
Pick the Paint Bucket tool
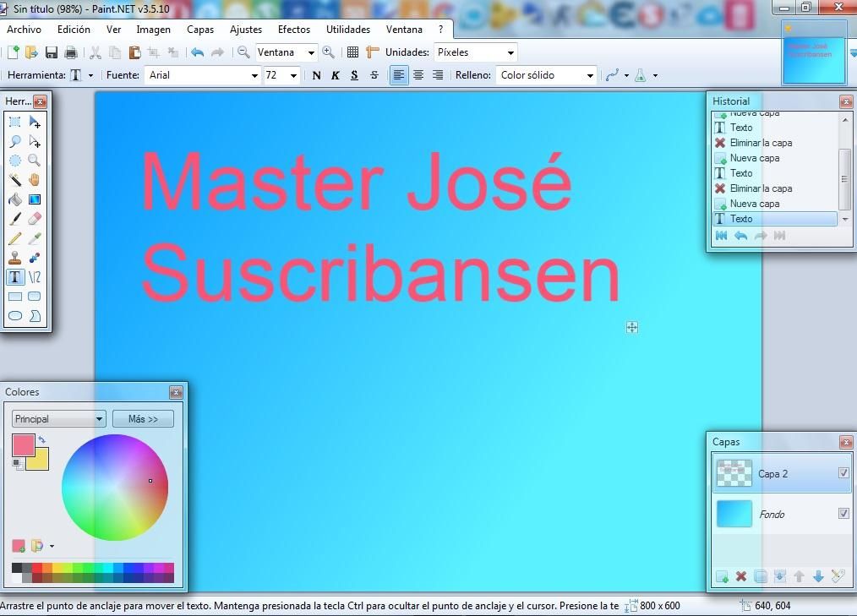(15, 200)
